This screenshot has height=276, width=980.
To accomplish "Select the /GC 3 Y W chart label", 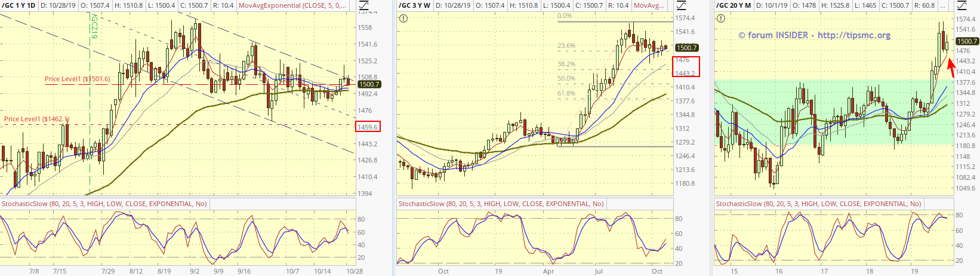I will pos(414,5).
